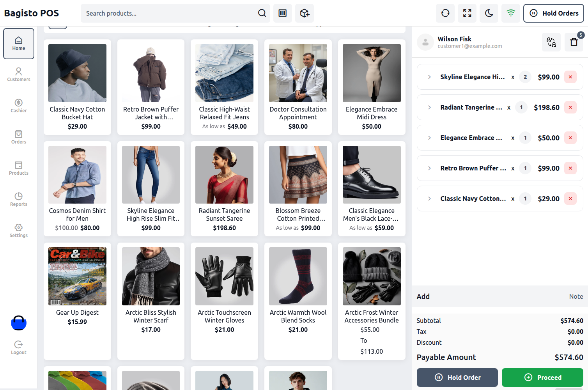This screenshot has width=588, height=390.
Task: Add Arctic Touchscreen Winter Gloves
Action: coord(224,301)
